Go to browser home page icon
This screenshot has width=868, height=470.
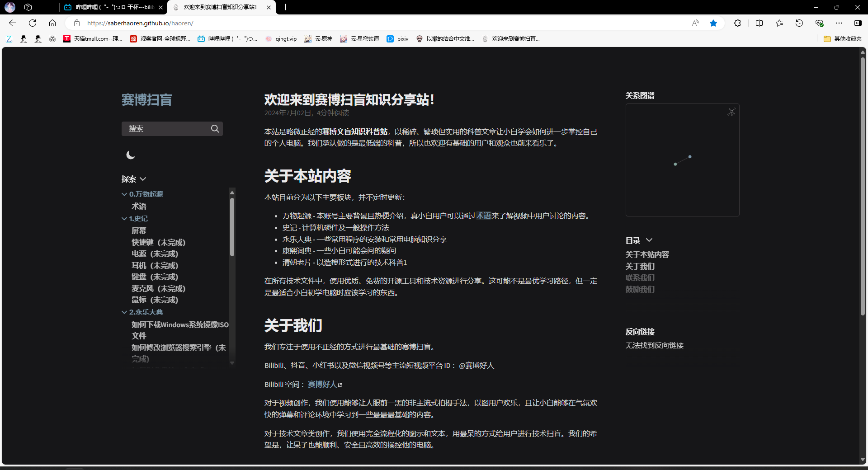tap(52, 23)
